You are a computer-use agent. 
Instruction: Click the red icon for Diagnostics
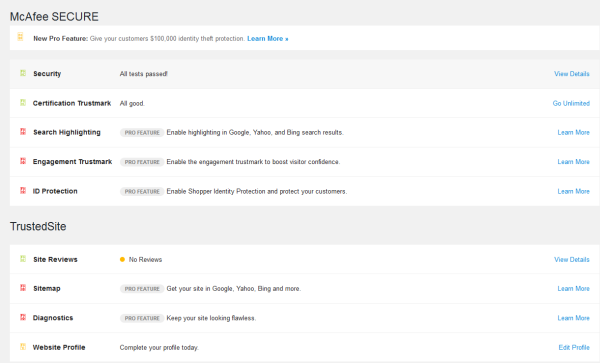click(x=23, y=317)
